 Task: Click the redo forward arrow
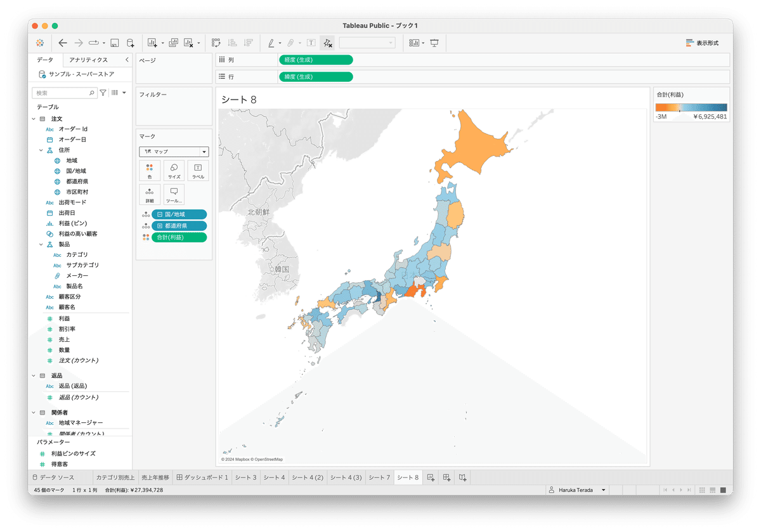[x=79, y=42]
